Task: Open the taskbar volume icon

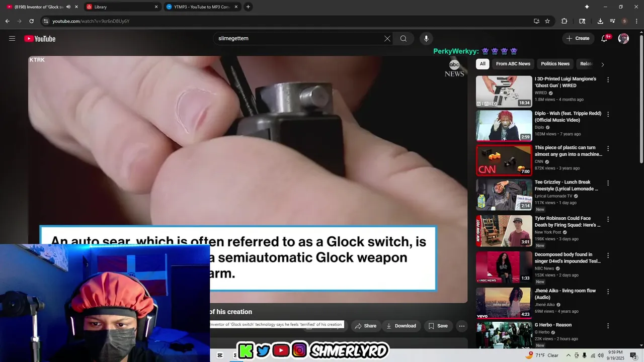Action: (x=600, y=355)
